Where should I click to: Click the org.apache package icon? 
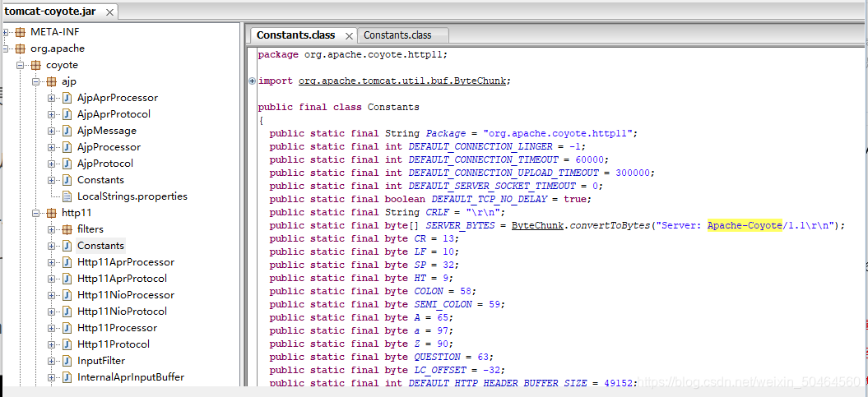20,48
